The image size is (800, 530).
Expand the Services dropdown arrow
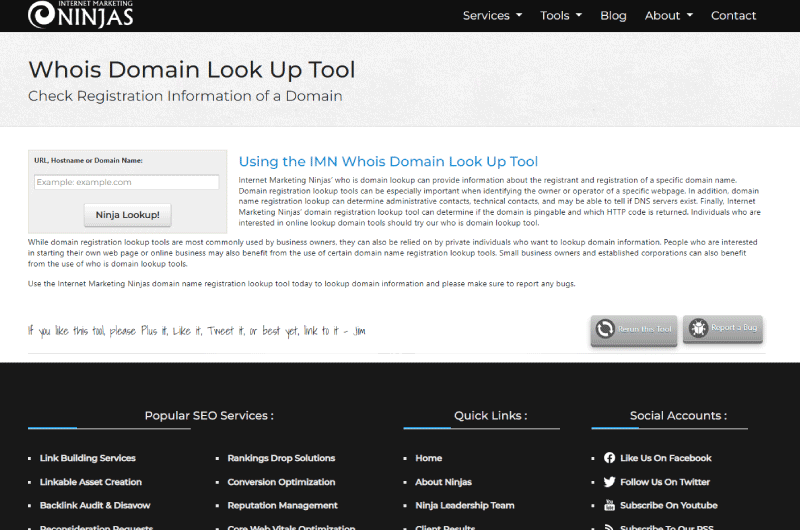519,15
